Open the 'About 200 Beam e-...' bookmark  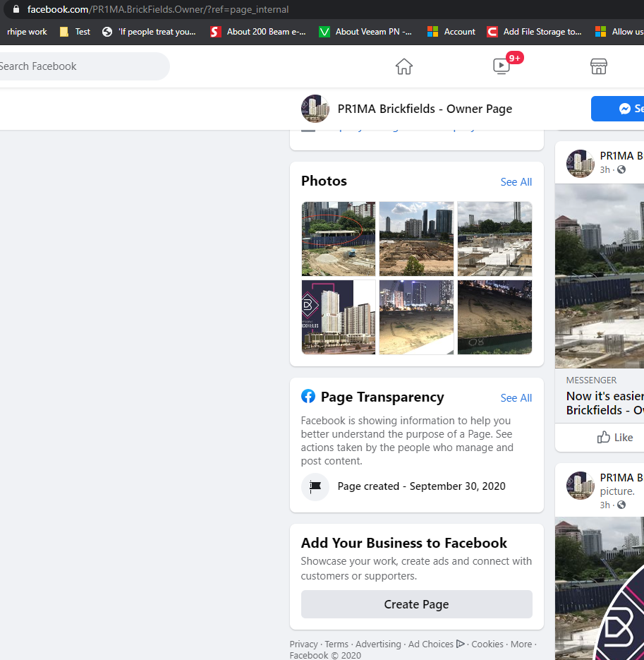258,32
